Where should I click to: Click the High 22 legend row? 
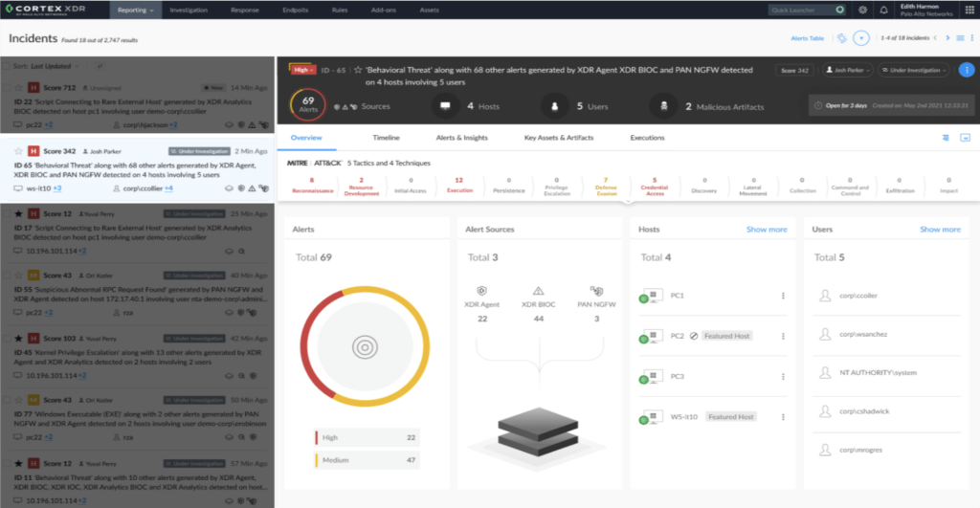(x=367, y=437)
